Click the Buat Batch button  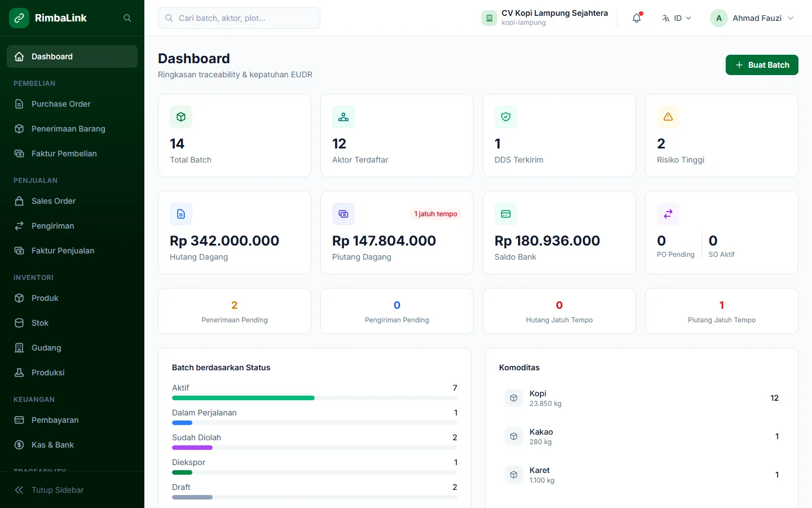tap(762, 65)
